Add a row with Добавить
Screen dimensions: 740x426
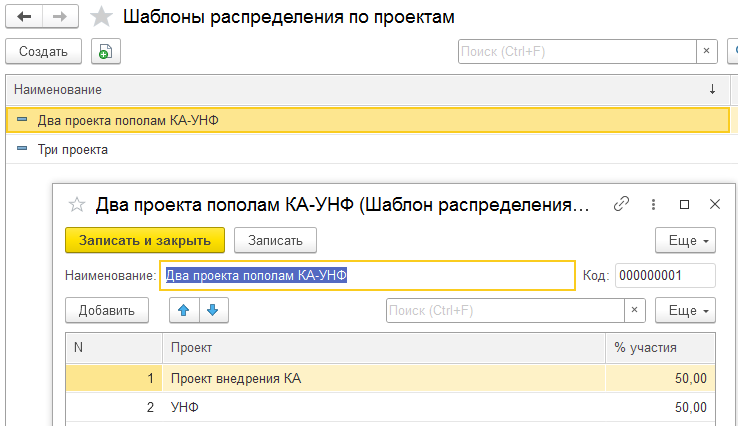click(x=107, y=310)
